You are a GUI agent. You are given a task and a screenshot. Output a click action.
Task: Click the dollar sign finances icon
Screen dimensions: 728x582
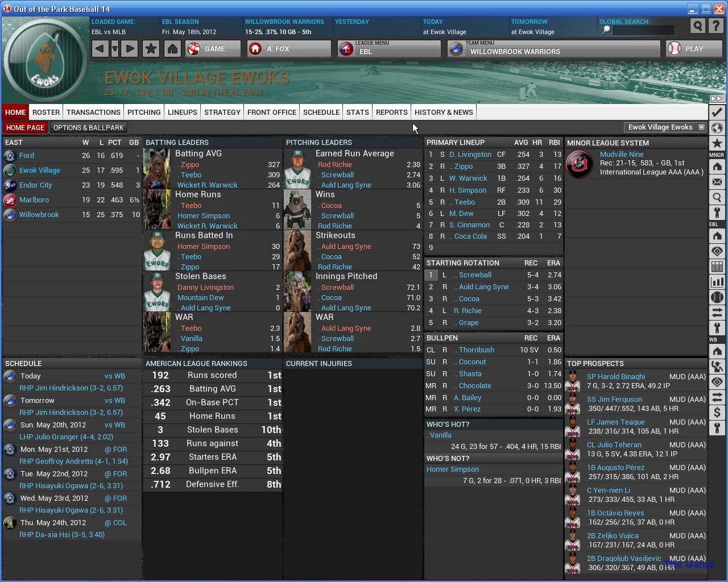tap(717, 413)
